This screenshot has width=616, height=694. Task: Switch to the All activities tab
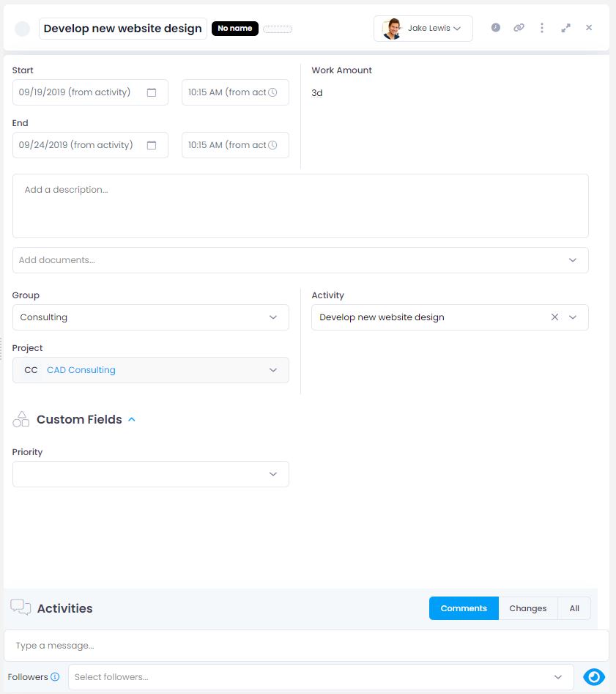click(x=574, y=608)
